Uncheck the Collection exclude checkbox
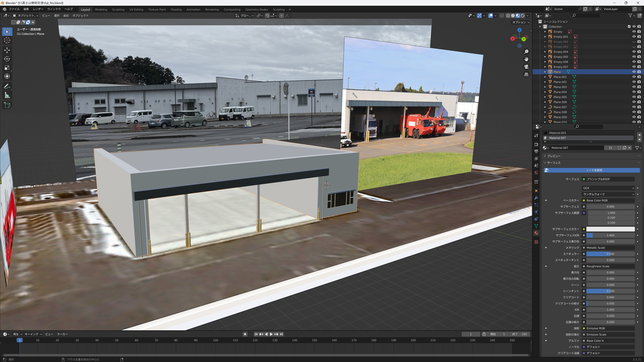The width and height of the screenshot is (644, 362). coord(629,26)
